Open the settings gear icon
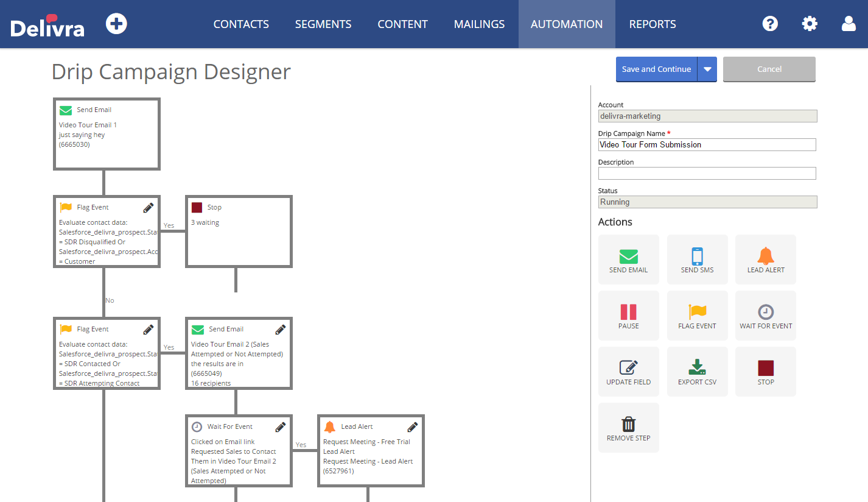 (x=810, y=24)
